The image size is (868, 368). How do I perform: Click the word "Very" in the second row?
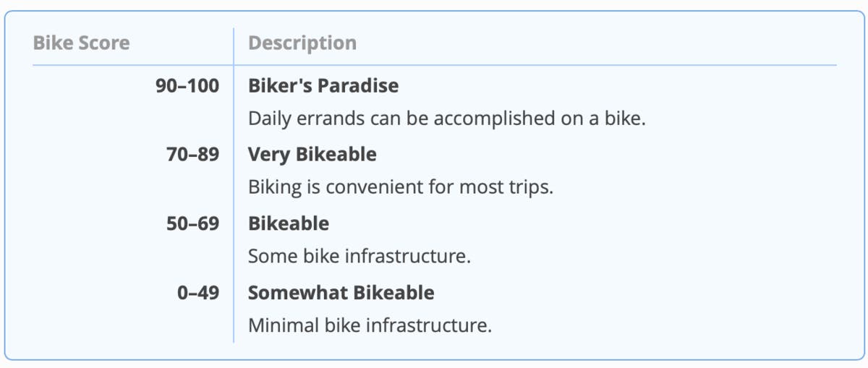(x=266, y=154)
